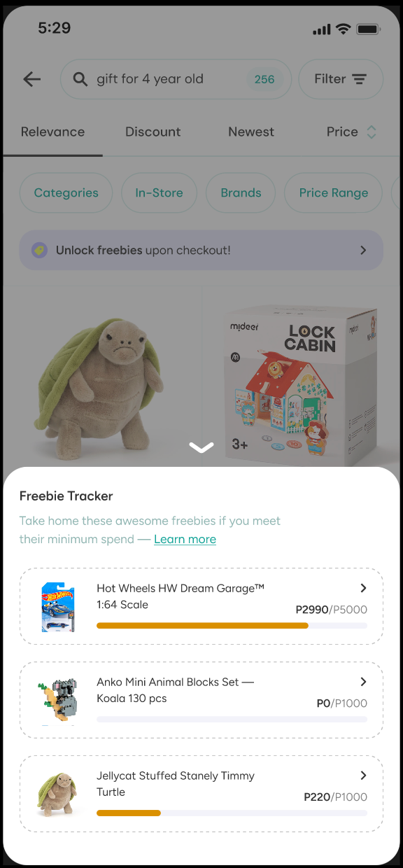
Task: Tap the search magnifier icon
Action: point(80,79)
